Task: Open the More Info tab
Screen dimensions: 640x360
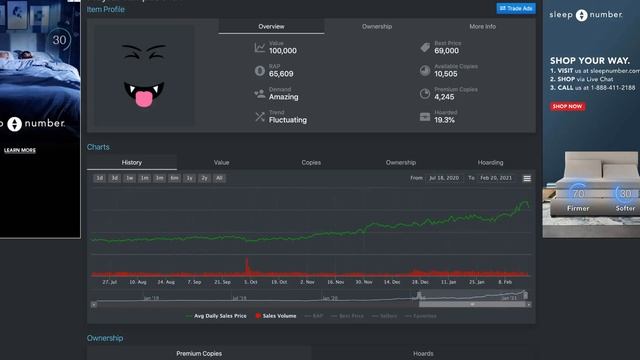Action: 482,27
